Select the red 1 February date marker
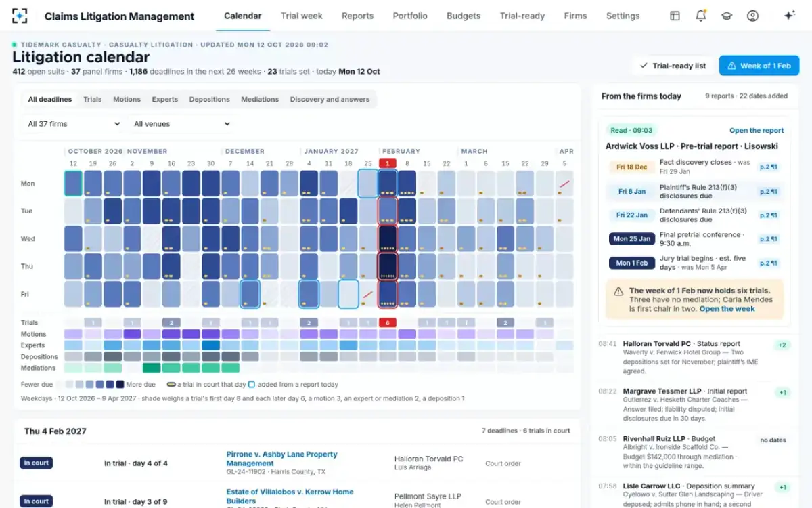812x508 pixels. coord(388,163)
